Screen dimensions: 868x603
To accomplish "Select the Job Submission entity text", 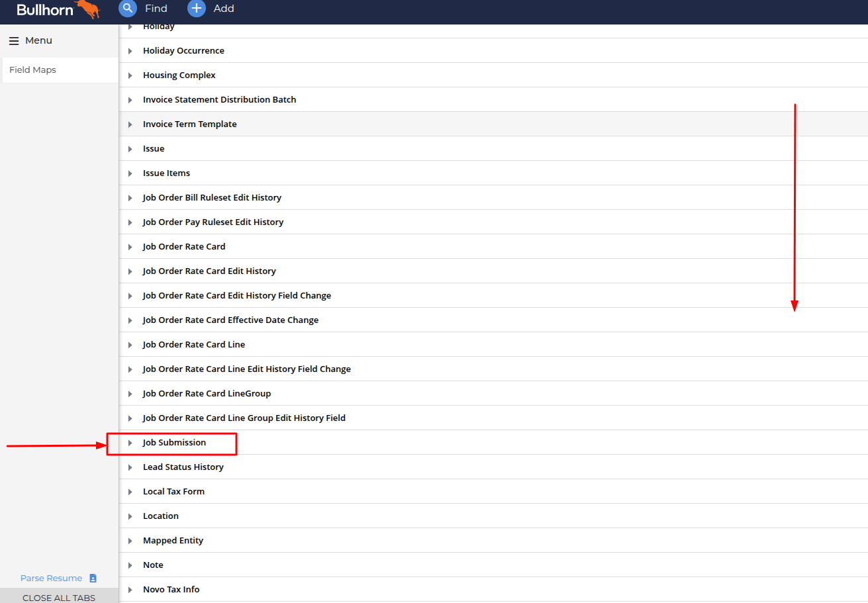I will [174, 442].
